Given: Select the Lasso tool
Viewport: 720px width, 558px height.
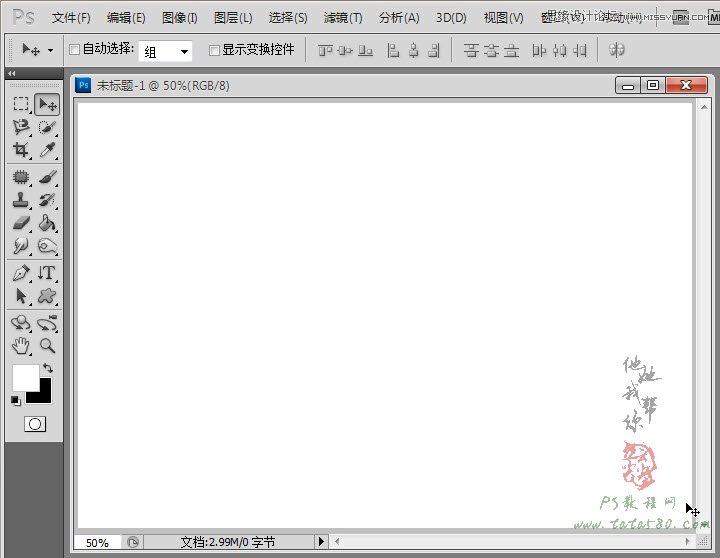Looking at the screenshot, I should [x=21, y=126].
